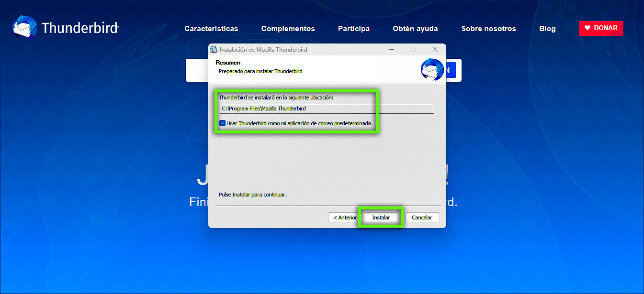Click the installer title bar text
The height and width of the screenshot is (294, 644).
pos(263,50)
